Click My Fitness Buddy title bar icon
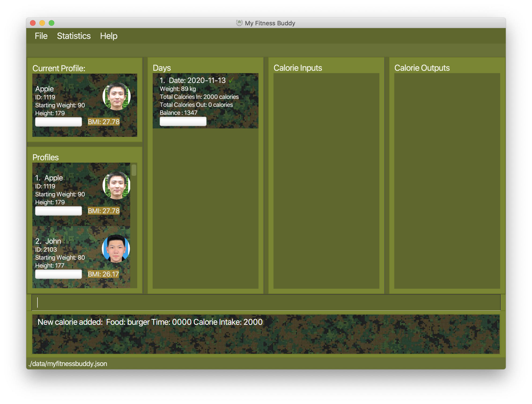532x404 pixels. [239, 23]
